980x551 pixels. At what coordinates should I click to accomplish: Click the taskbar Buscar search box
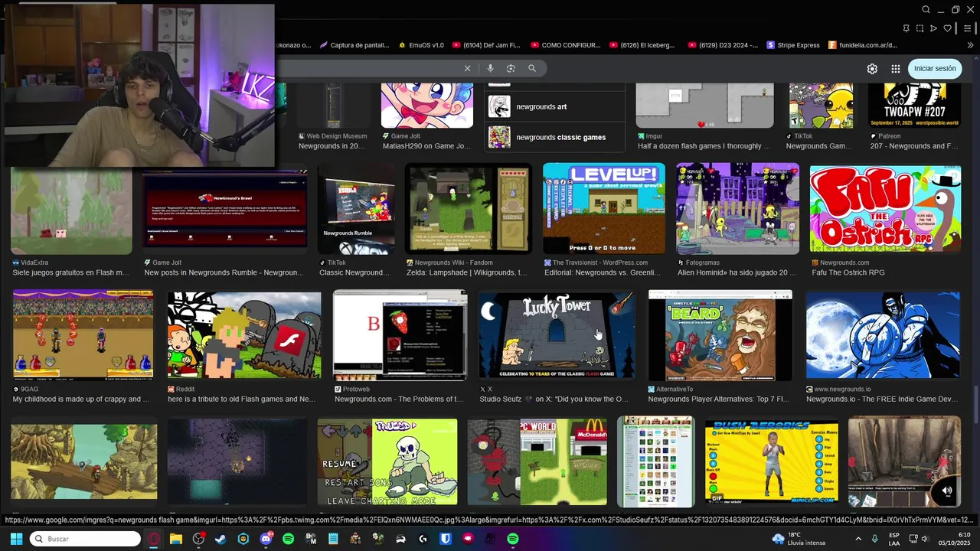[85, 539]
